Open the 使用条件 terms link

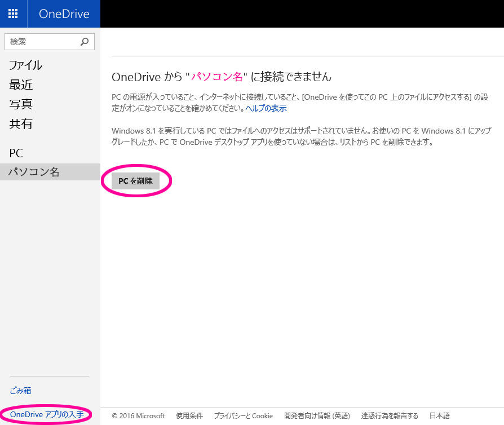tap(189, 415)
